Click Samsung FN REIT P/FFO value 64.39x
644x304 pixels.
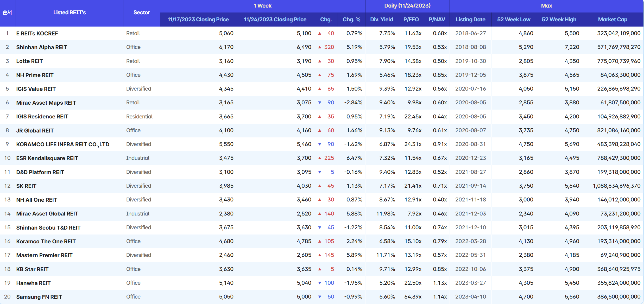click(413, 297)
